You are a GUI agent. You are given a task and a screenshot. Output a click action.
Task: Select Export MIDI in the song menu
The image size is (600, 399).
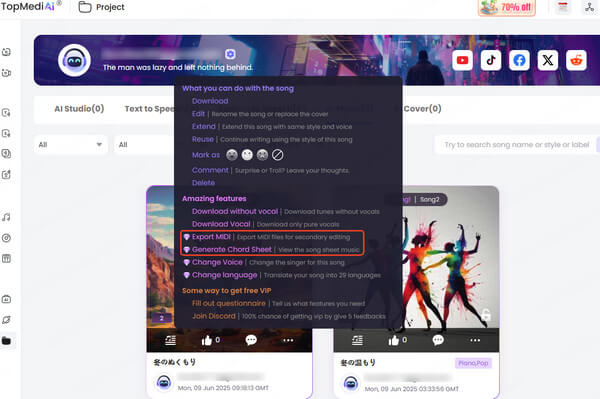pyautogui.click(x=211, y=237)
